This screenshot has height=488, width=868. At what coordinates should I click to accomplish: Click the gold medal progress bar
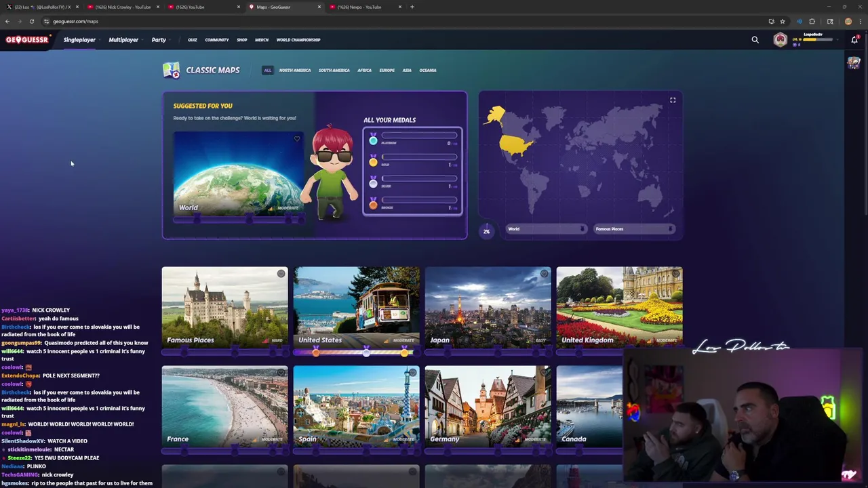point(419,157)
